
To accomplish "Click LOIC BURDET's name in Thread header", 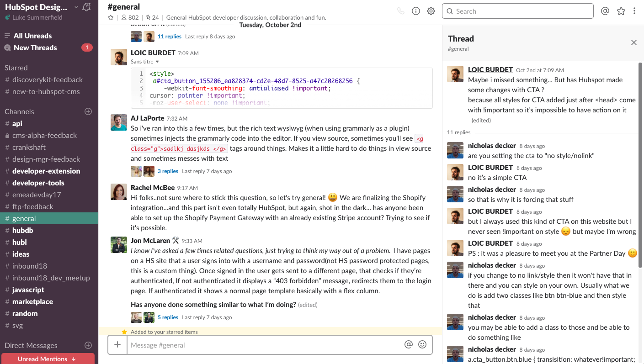I will point(490,70).
